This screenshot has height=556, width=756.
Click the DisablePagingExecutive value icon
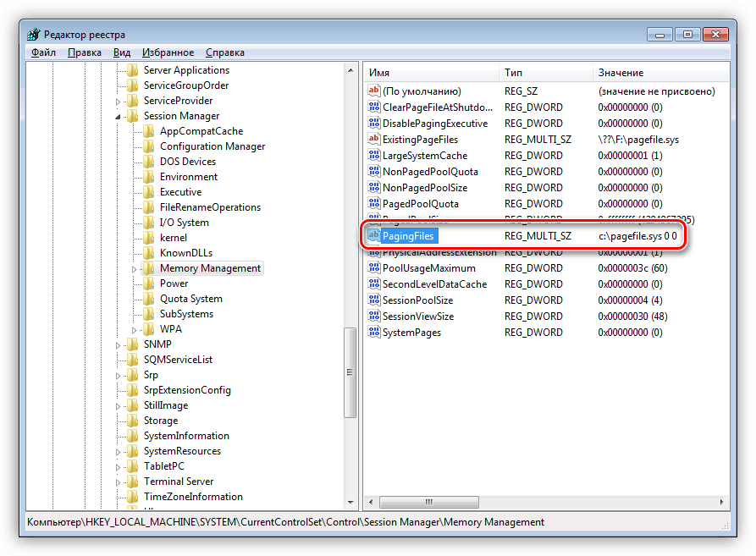(x=373, y=123)
